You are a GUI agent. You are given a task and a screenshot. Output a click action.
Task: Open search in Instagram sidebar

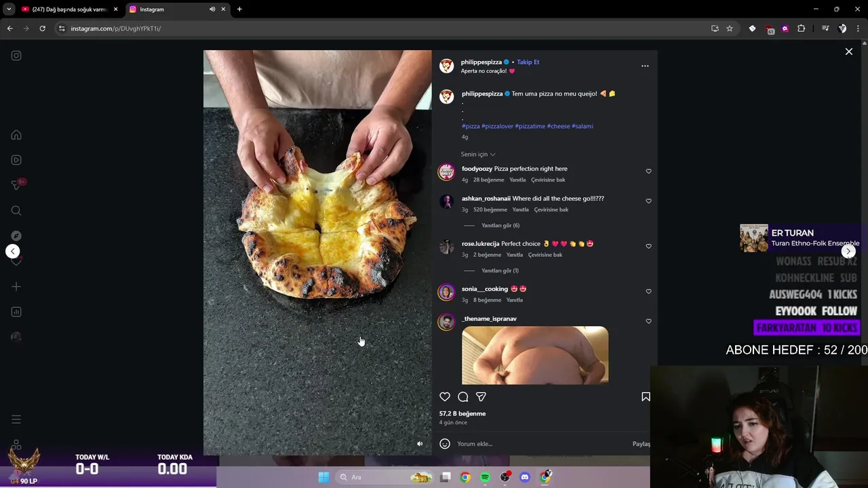coord(16,211)
